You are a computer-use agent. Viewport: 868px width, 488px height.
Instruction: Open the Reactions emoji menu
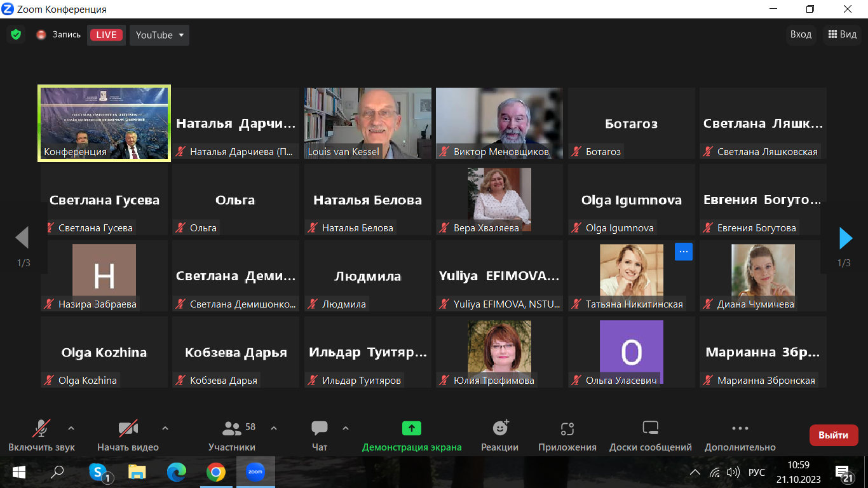pos(500,435)
